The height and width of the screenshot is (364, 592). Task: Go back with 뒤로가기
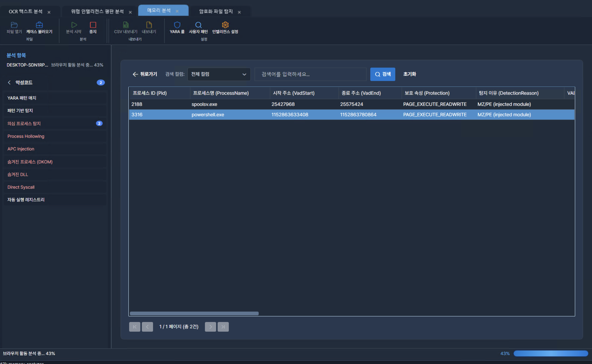pos(145,74)
